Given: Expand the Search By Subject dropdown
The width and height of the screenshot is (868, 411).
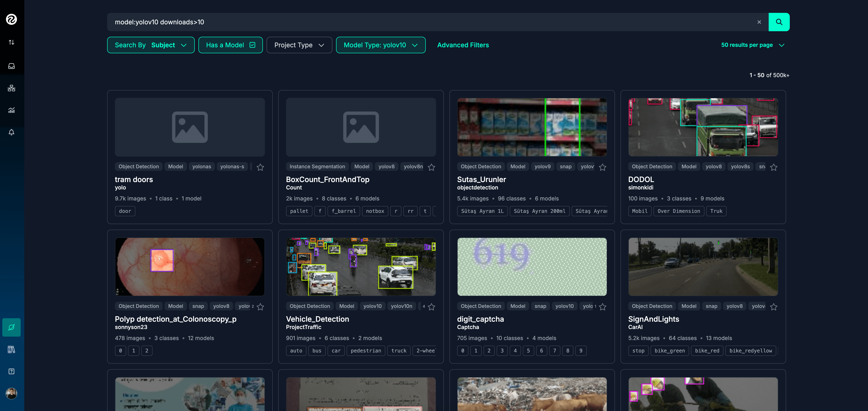Looking at the screenshot, I should pyautogui.click(x=151, y=45).
